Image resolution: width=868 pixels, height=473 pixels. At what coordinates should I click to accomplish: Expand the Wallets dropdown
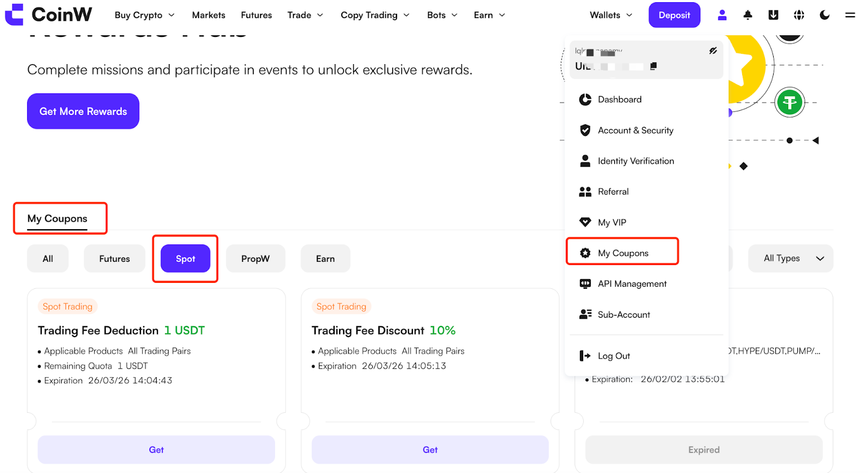pyautogui.click(x=611, y=15)
